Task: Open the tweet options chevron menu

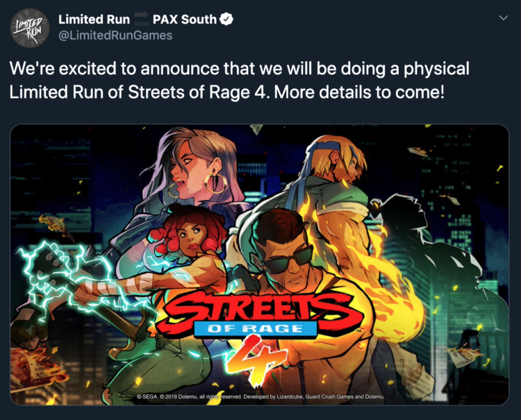Action: coord(502,17)
